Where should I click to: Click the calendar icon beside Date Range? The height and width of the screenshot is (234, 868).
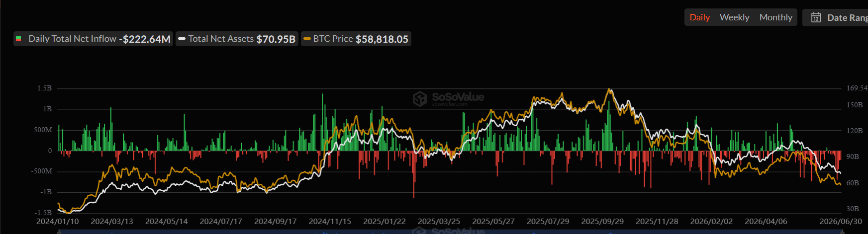[816, 18]
